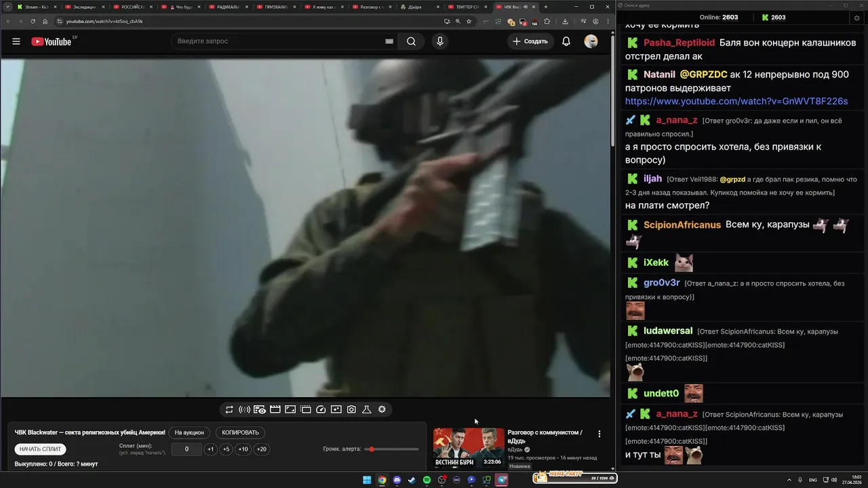Image resolution: width=868 pixels, height=488 pixels.
Task: Open chat window settings icon at top right
Action: (856, 18)
